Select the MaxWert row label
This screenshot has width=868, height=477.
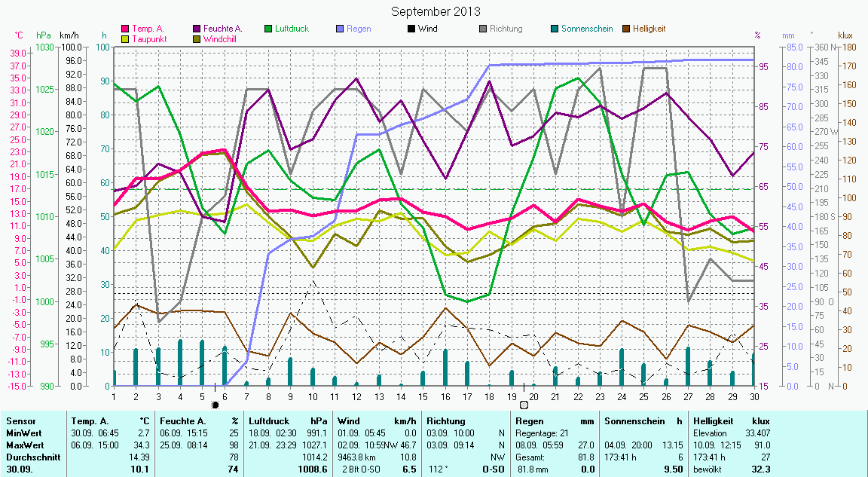23,445
